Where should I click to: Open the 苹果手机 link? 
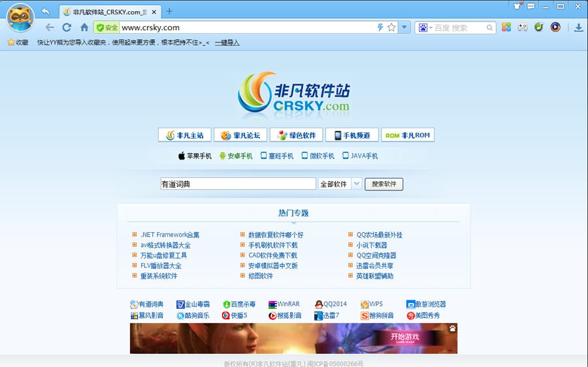(195, 156)
